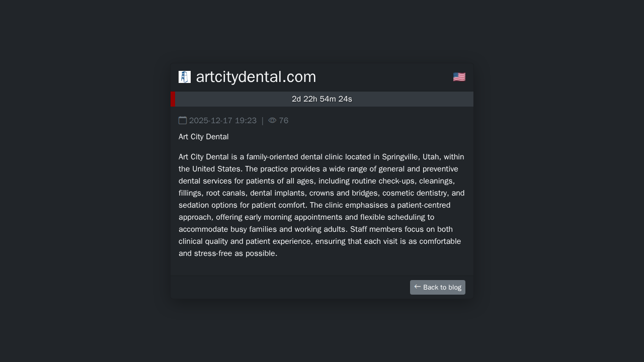Click the pipe separator between date and views

click(x=263, y=121)
